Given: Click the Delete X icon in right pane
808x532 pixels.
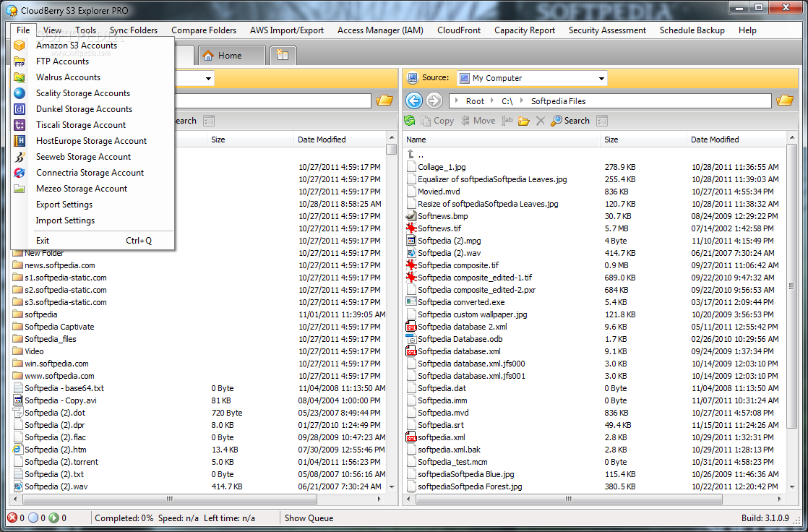Looking at the screenshot, I should [x=540, y=121].
